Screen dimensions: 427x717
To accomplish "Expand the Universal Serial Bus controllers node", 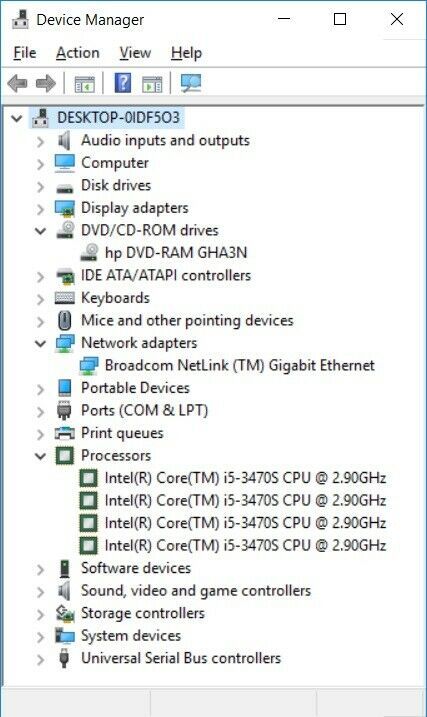I will coord(41,659).
